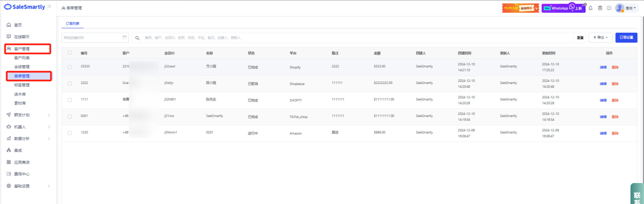This screenshot has width=644, height=204.
Task: Open the clipboard icon in top bar
Action: (600, 8)
